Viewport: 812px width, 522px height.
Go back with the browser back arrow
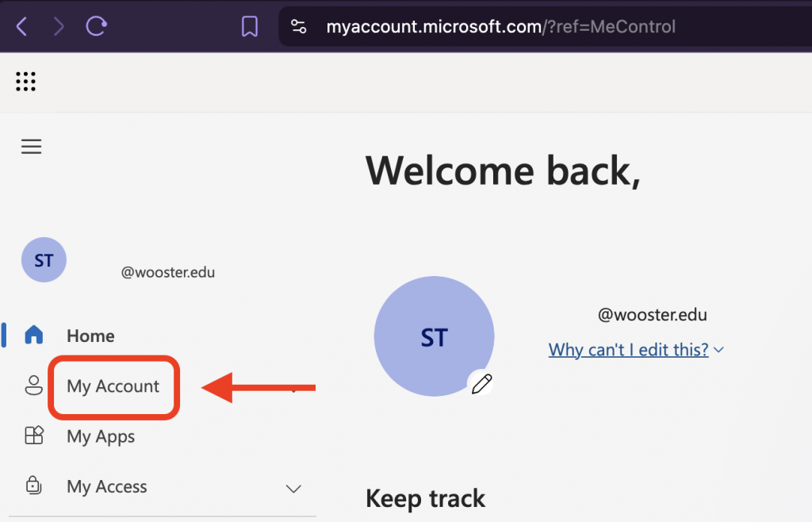[x=21, y=26]
